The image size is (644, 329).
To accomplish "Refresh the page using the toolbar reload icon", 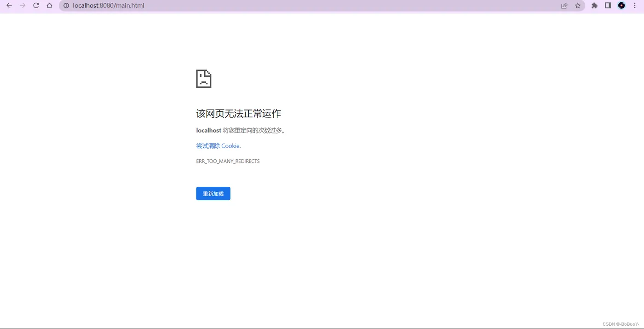I will click(36, 6).
